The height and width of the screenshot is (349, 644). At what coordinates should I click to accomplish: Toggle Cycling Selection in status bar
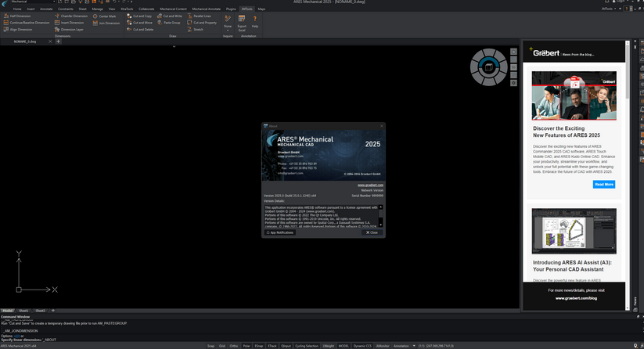tap(307, 346)
